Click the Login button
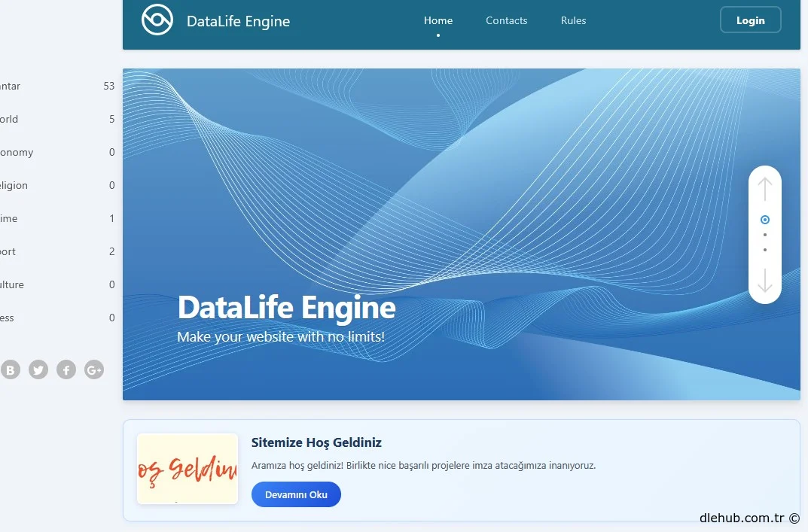 point(750,20)
